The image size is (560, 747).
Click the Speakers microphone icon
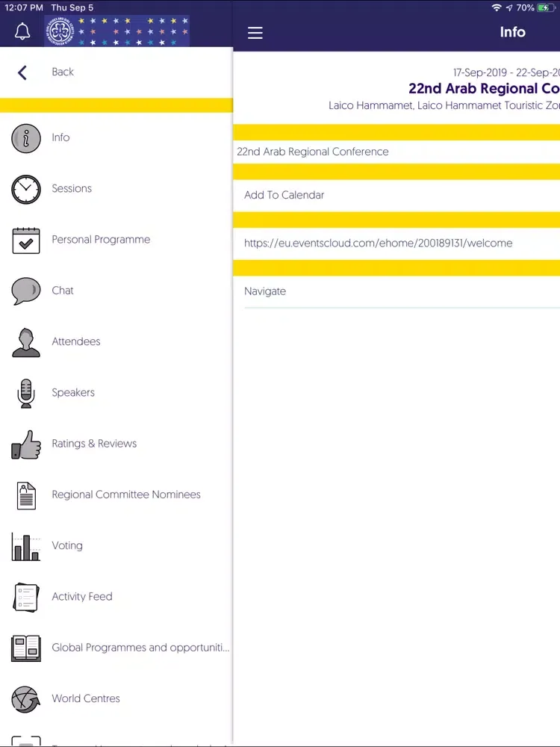[25, 393]
